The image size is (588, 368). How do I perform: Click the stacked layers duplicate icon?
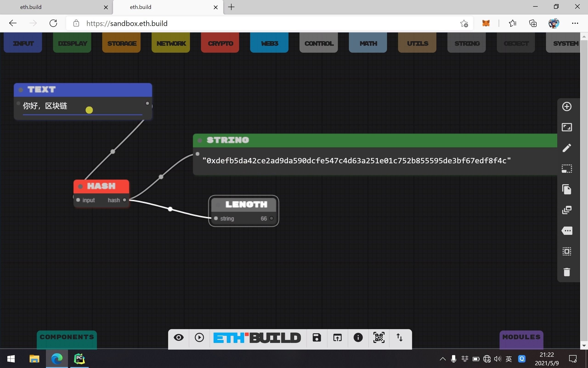567,210
